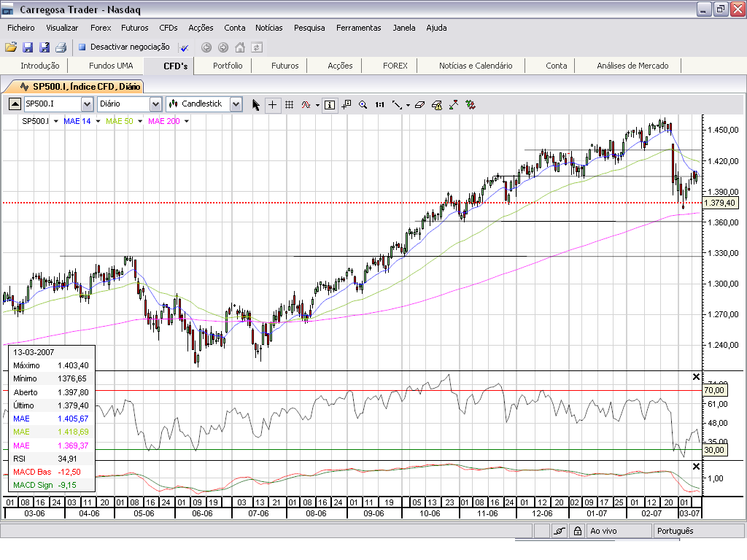
Task: Click the chart grid icon
Action: click(x=289, y=104)
